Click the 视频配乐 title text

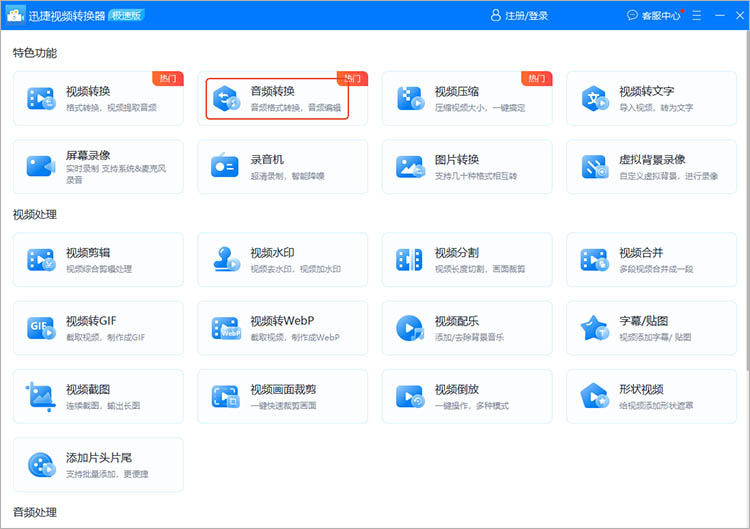pos(457,321)
